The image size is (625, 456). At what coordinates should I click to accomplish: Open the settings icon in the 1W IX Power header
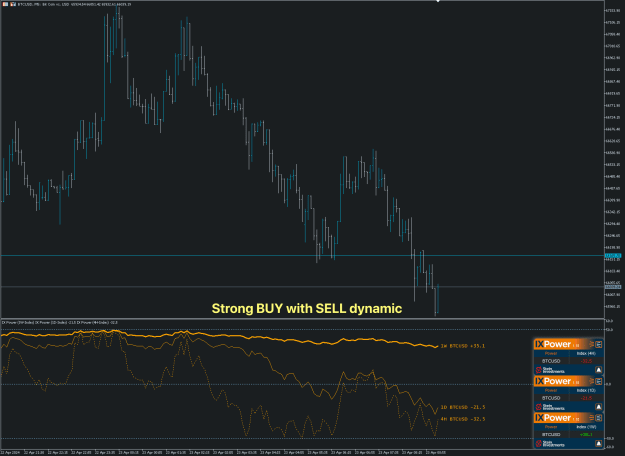pos(599,418)
